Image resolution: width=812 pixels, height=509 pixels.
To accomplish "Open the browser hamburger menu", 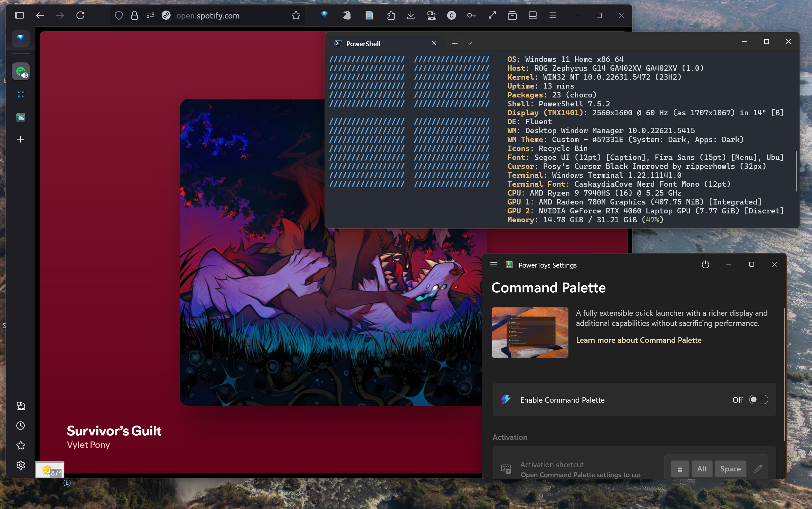I will [x=552, y=15].
